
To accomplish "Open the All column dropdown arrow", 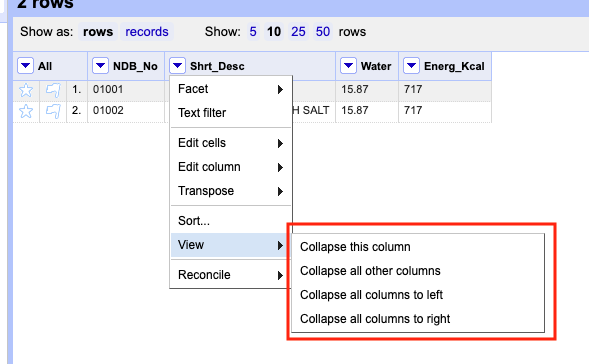I will coord(26,66).
